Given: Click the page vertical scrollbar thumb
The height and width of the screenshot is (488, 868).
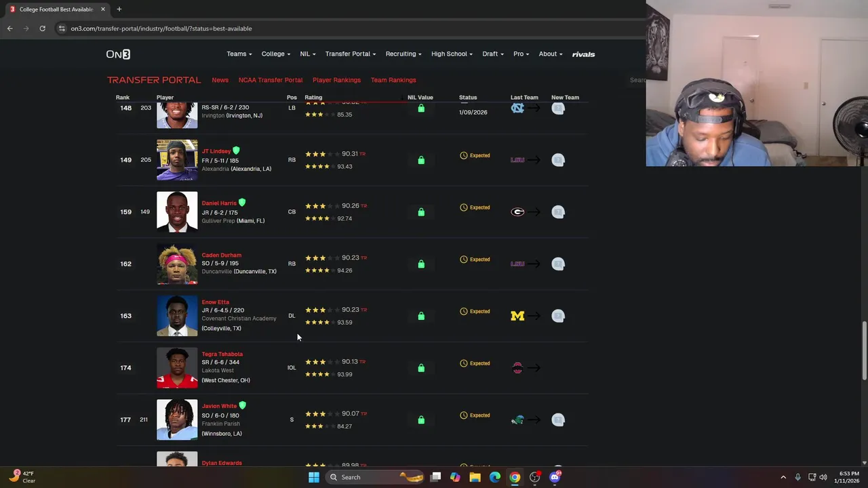Looking at the screenshot, I should [864, 350].
